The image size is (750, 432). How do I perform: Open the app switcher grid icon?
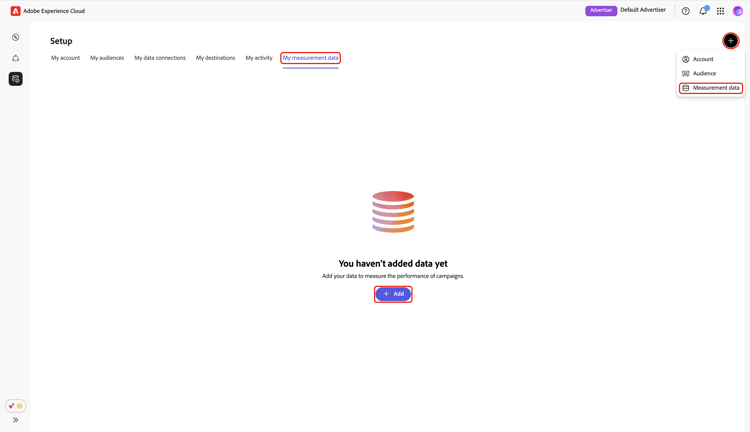[x=720, y=11]
